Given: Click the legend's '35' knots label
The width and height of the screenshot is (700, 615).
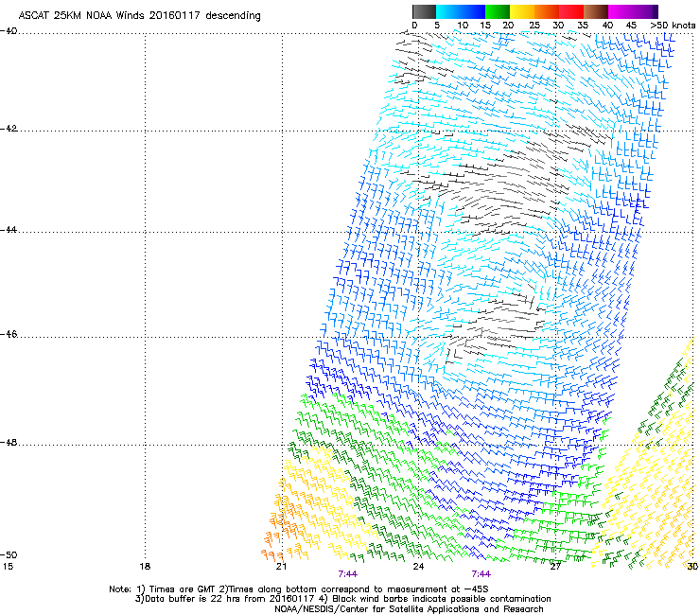Looking at the screenshot, I should pyautogui.click(x=583, y=26).
